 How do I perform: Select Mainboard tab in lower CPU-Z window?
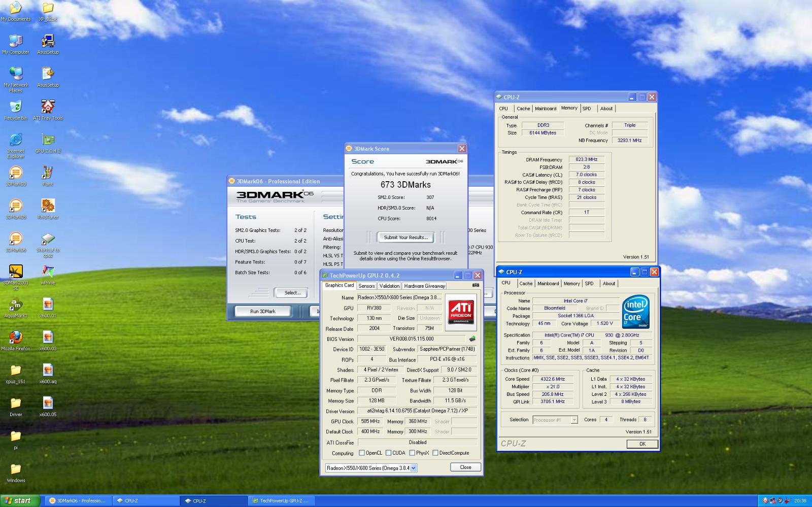tap(548, 284)
